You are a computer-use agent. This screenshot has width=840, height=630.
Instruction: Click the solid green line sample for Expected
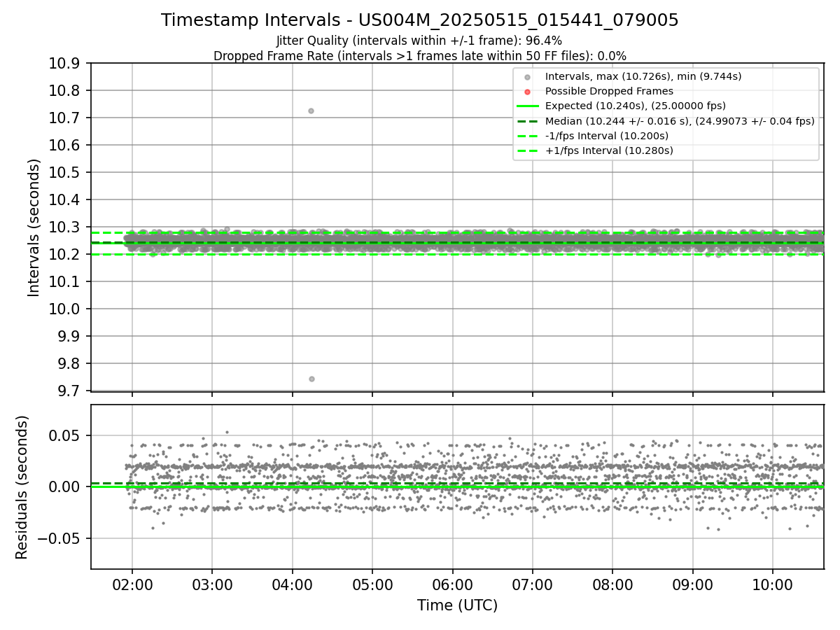click(x=527, y=106)
